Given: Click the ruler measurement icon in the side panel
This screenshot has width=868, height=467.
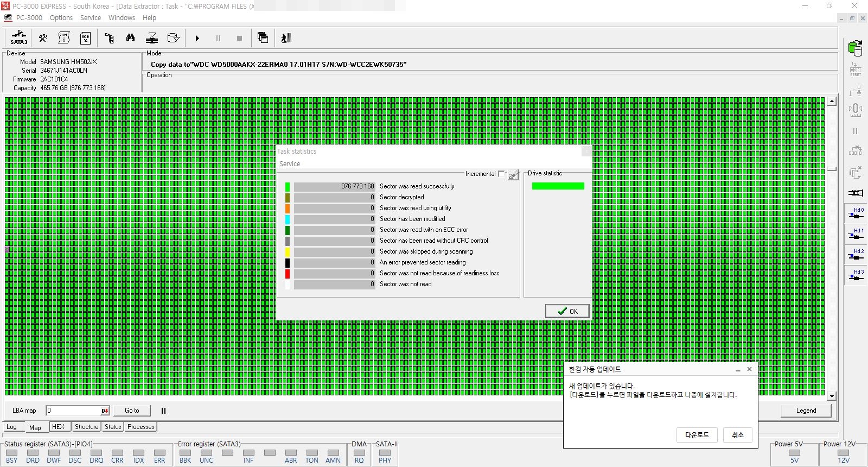Looking at the screenshot, I should click(856, 111).
